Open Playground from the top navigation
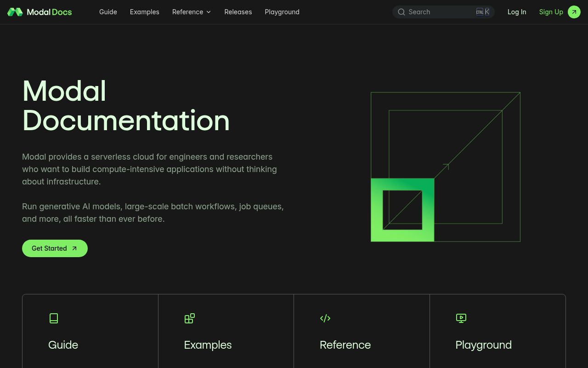The width and height of the screenshot is (588, 368). click(x=282, y=12)
